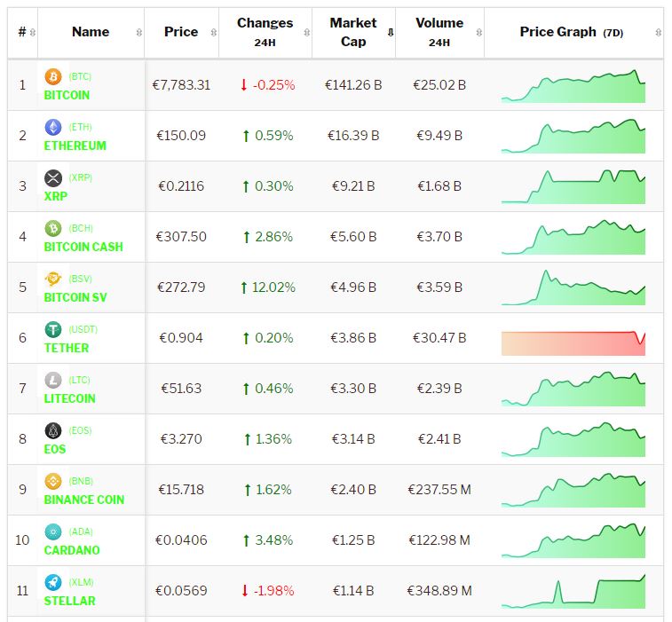Image resolution: width=672 pixels, height=622 pixels.
Task: Click the red Tether price graph
Action: 573,342
